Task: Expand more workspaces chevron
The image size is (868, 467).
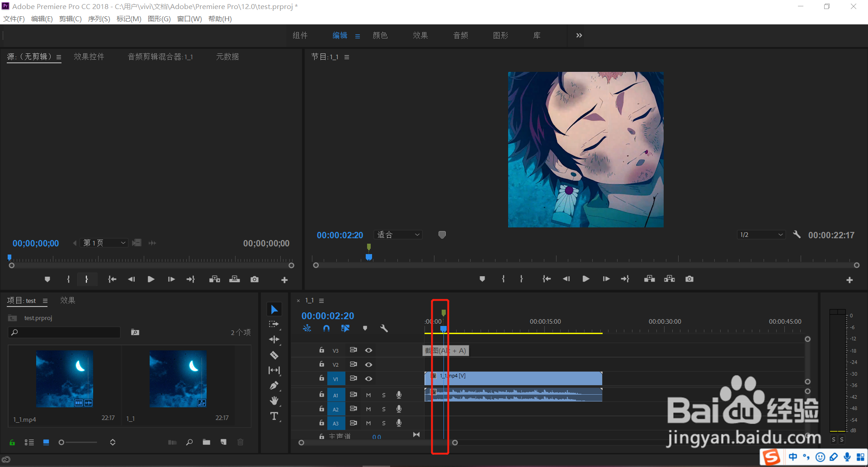Action: click(x=579, y=35)
